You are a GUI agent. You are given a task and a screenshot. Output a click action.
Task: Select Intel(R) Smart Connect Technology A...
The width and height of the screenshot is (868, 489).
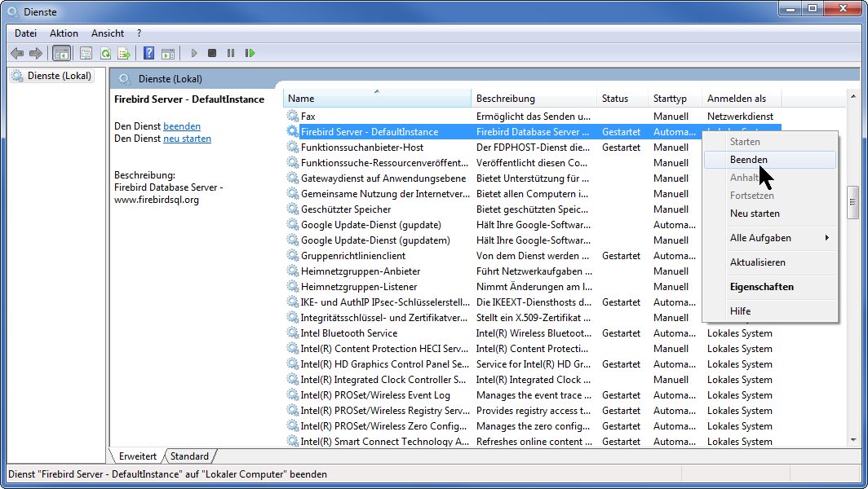[x=533, y=442]
